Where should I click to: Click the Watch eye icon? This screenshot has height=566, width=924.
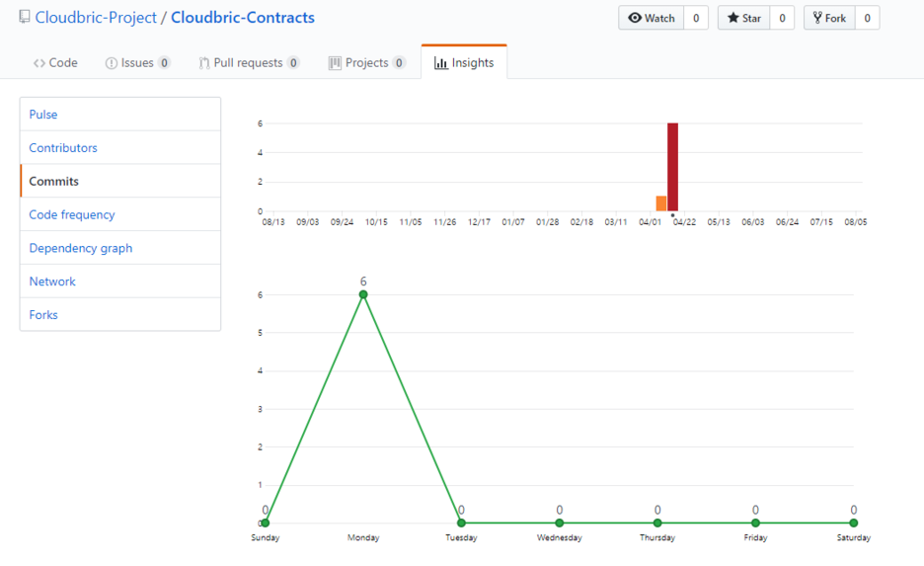coord(635,18)
